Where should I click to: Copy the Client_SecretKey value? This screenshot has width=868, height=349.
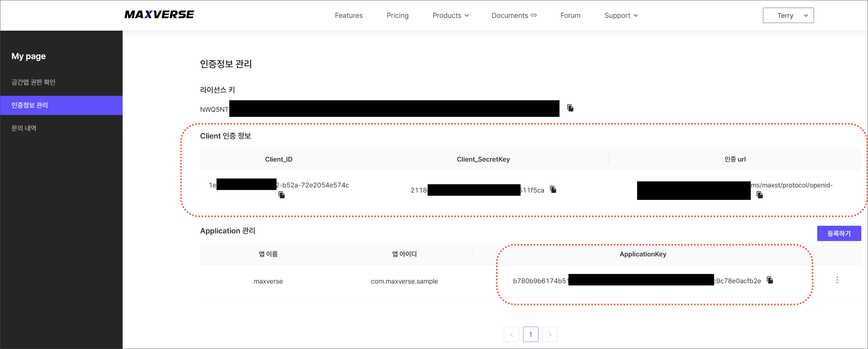tap(553, 190)
